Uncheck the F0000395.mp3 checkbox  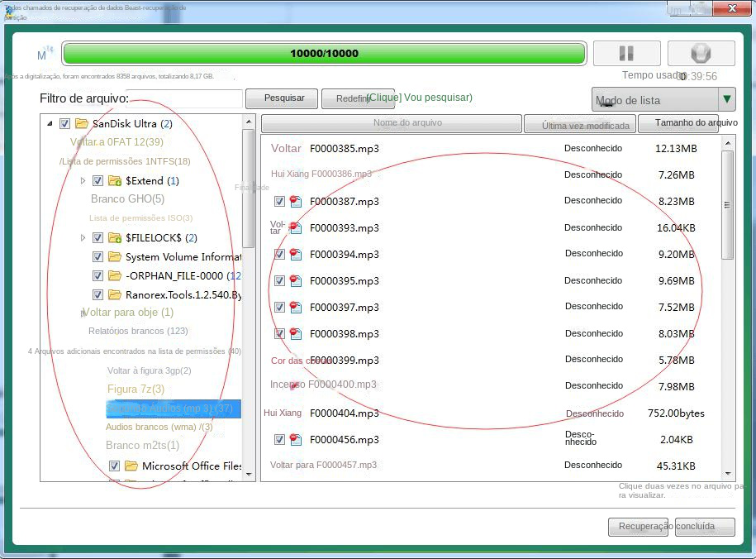click(279, 280)
